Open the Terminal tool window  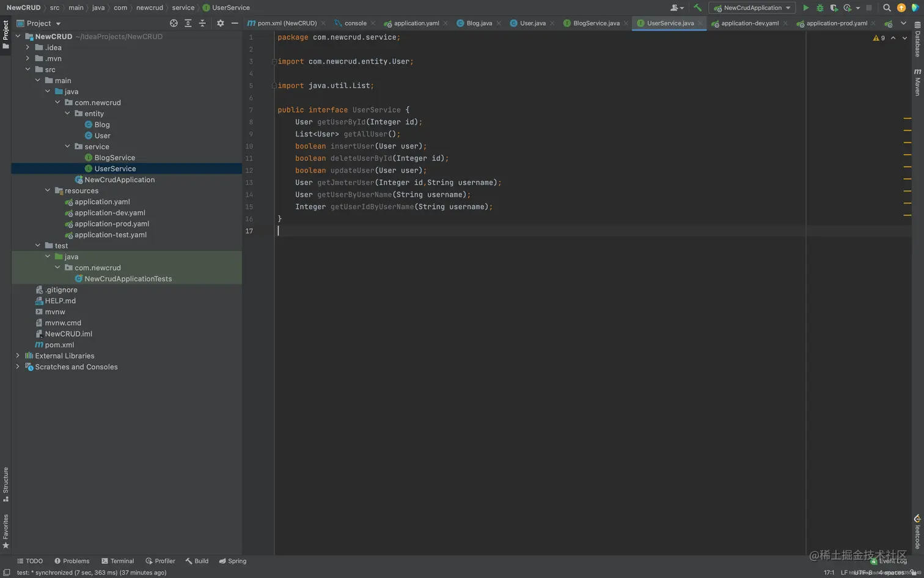[x=117, y=561]
